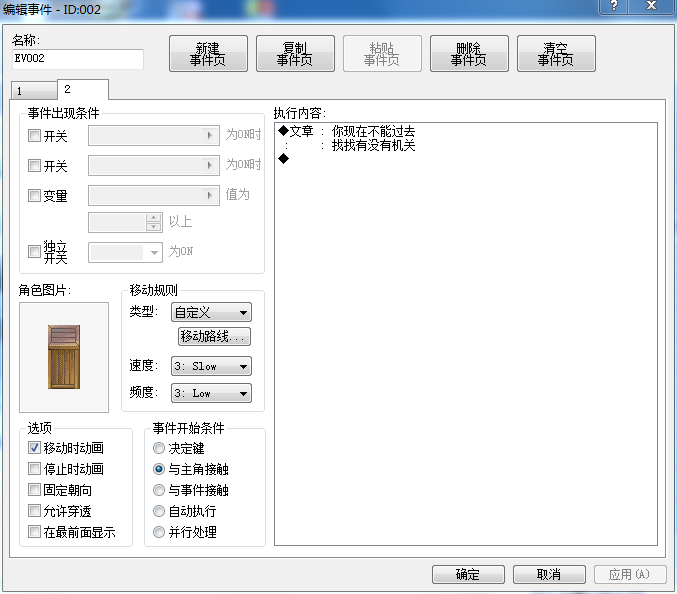Open the second 开关 selector box

coord(154,165)
